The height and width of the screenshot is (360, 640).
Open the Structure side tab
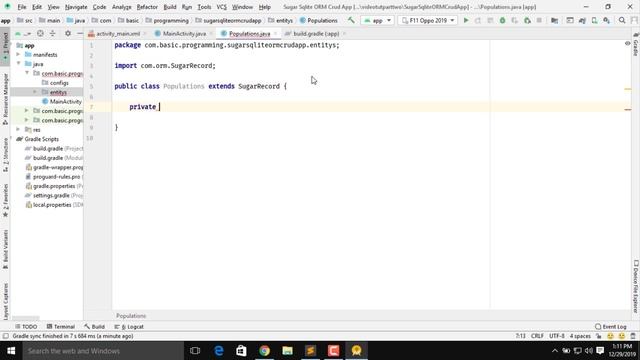coord(5,154)
